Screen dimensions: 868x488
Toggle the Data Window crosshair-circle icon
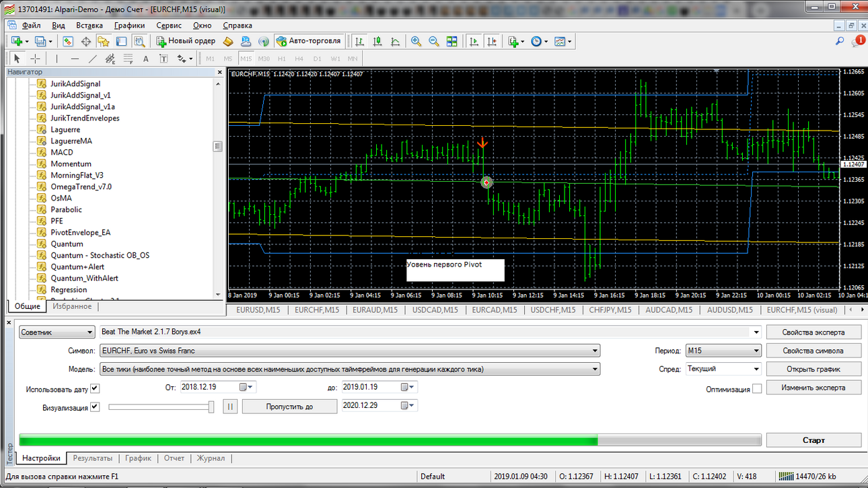click(86, 41)
